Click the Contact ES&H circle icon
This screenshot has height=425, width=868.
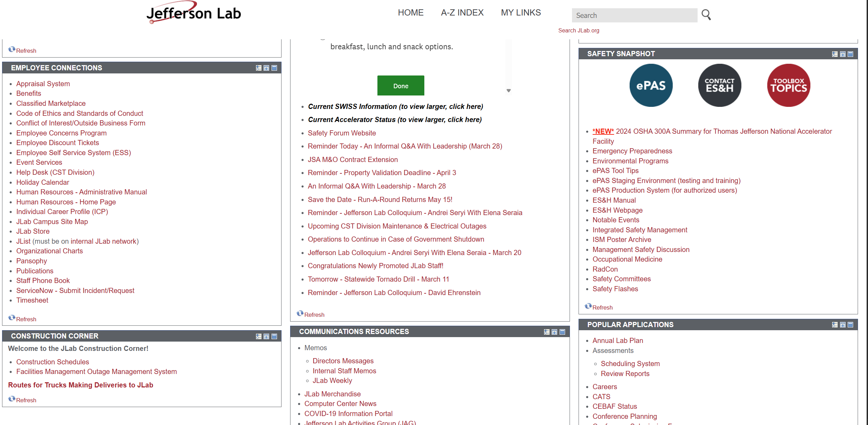[x=720, y=85]
